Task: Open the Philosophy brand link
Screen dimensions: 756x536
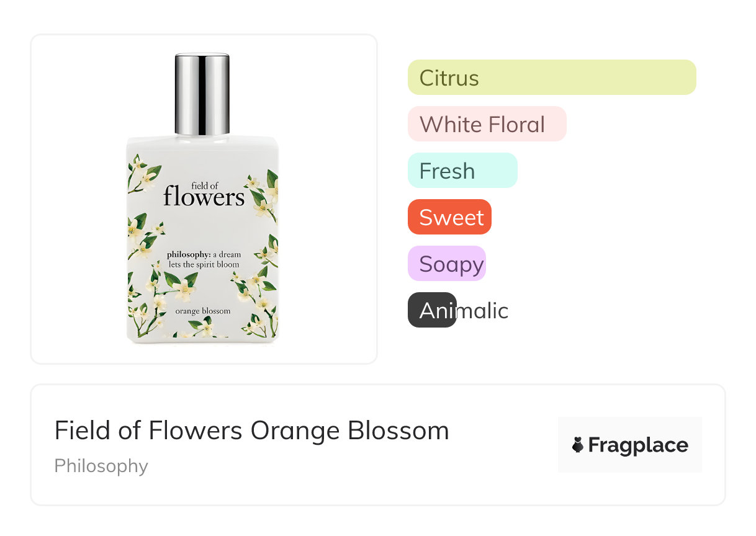Action: coord(101,466)
